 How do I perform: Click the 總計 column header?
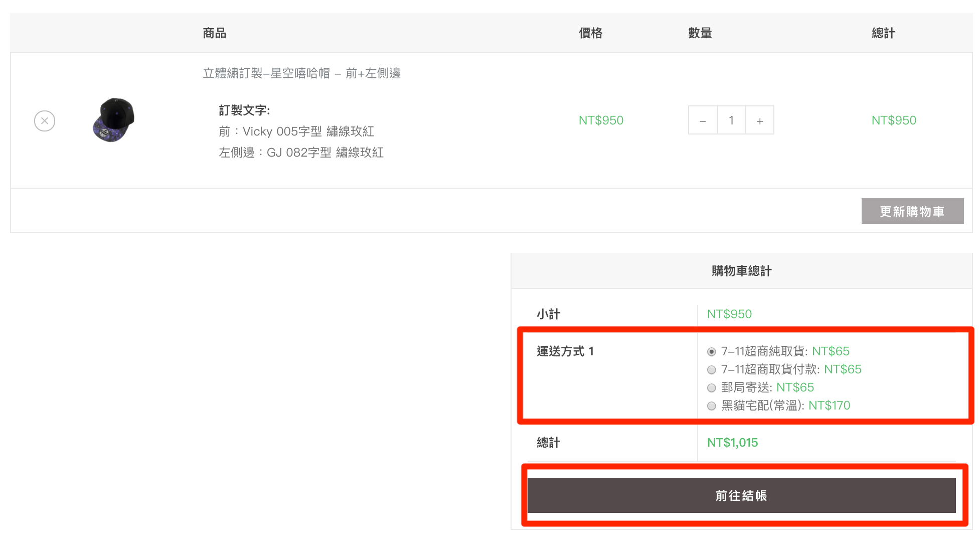tap(883, 33)
